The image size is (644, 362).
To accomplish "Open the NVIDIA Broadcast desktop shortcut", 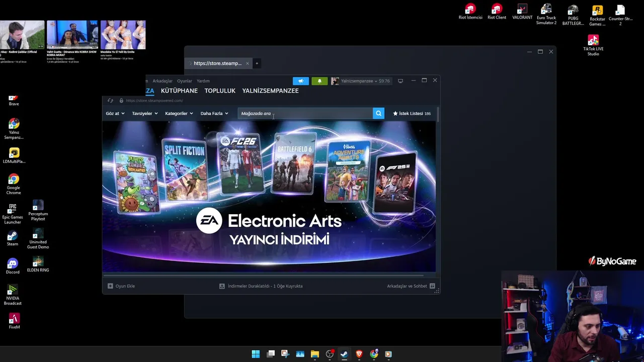I will (x=13, y=295).
